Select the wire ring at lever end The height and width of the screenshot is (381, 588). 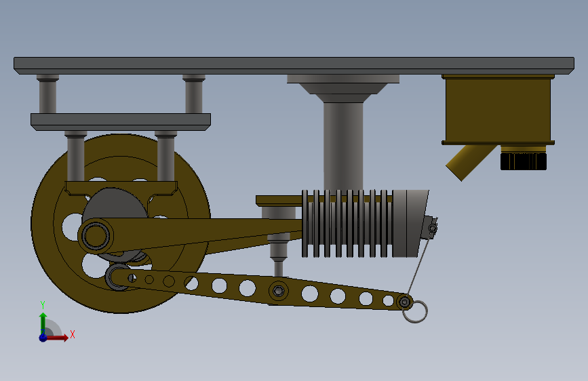tap(415, 312)
